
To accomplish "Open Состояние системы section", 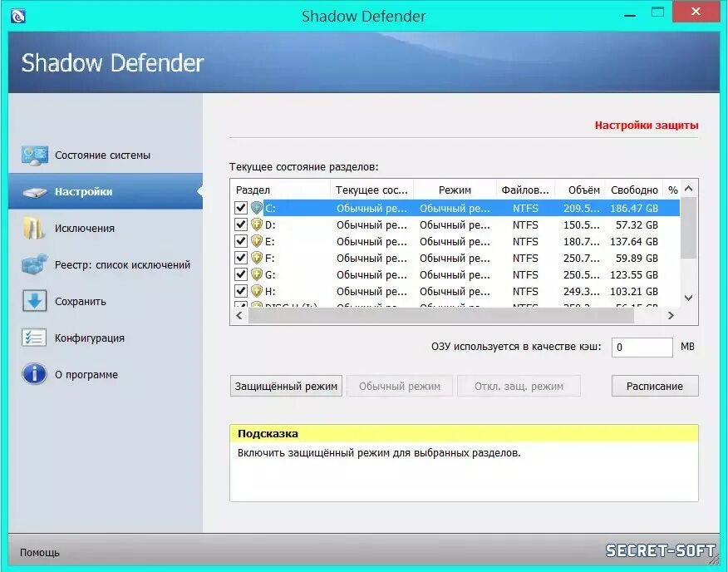I will [106, 155].
